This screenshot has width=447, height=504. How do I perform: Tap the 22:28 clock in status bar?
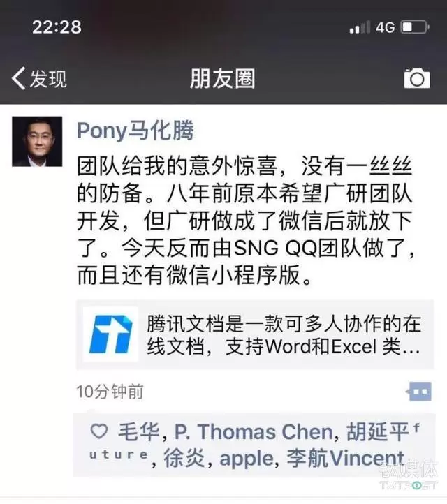57,27
